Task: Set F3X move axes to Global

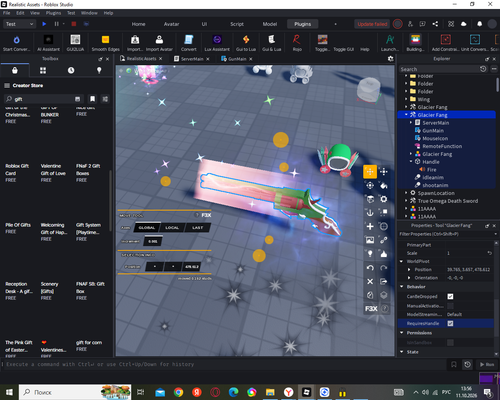Action: [x=147, y=228]
